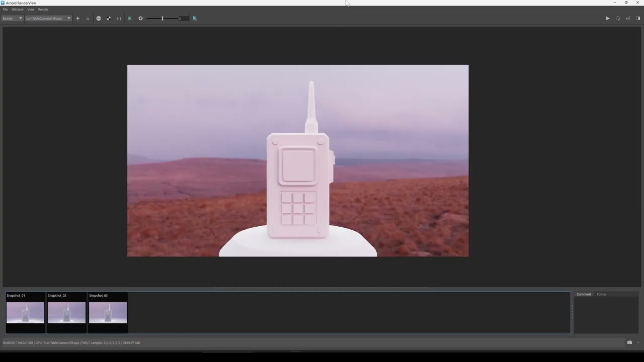
Task: Start the render with play button
Action: click(607, 19)
